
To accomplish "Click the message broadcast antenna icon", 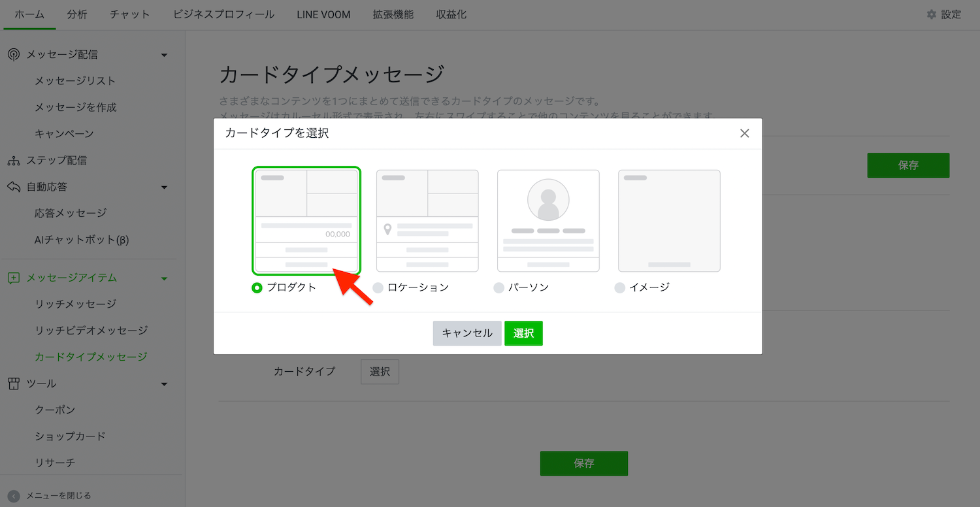I will coord(13,55).
